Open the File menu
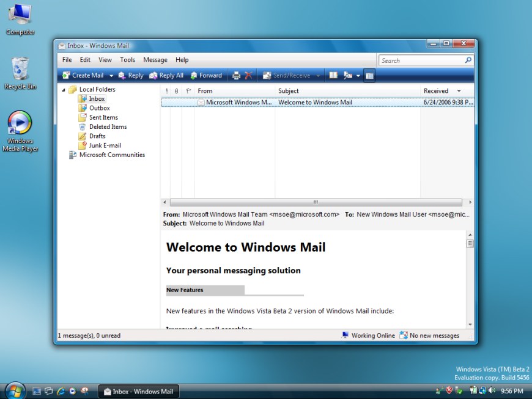Image resolution: width=532 pixels, height=399 pixels. [x=67, y=60]
